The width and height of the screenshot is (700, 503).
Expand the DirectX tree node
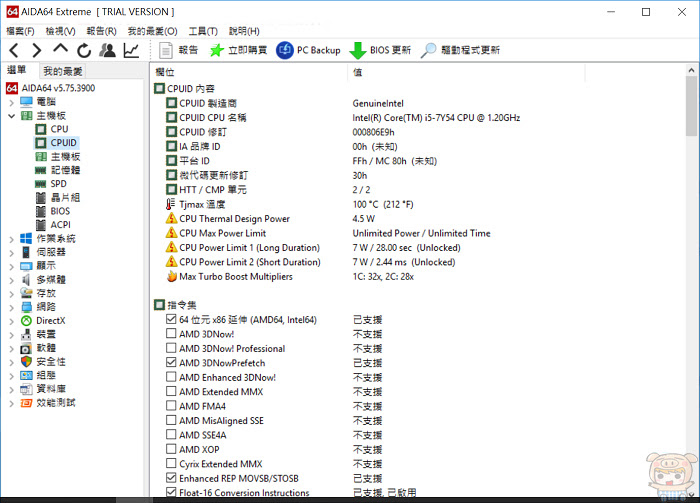tap(11, 321)
